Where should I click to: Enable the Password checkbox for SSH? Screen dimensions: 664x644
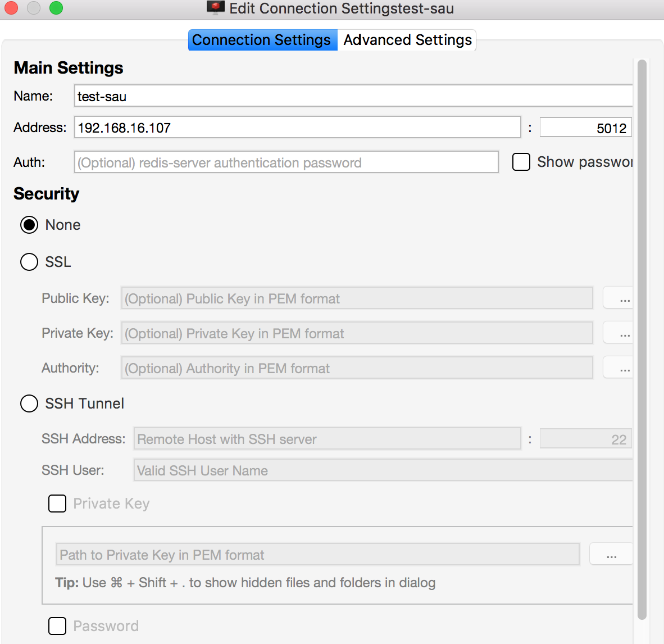[x=57, y=625]
